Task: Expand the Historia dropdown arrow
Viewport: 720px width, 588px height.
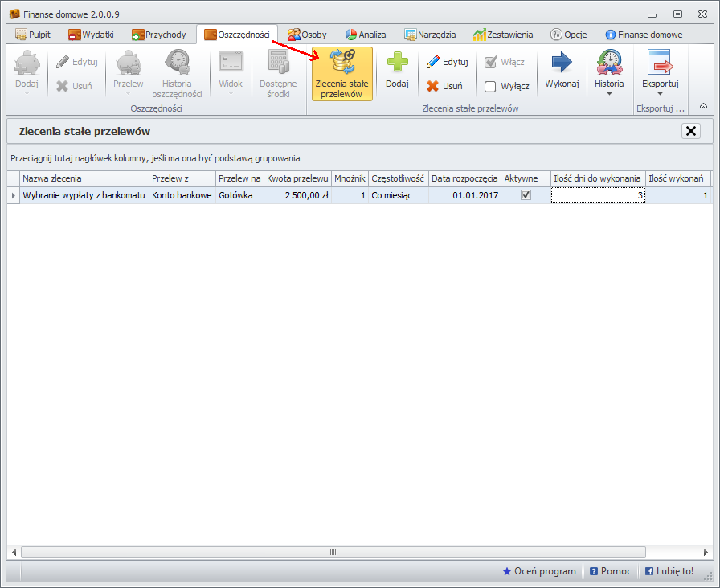Action: point(608,94)
